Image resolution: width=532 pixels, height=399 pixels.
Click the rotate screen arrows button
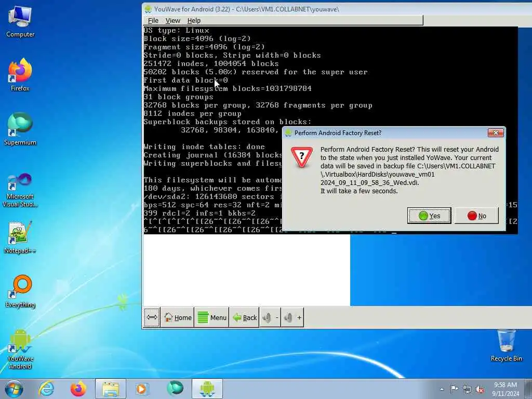(x=151, y=317)
